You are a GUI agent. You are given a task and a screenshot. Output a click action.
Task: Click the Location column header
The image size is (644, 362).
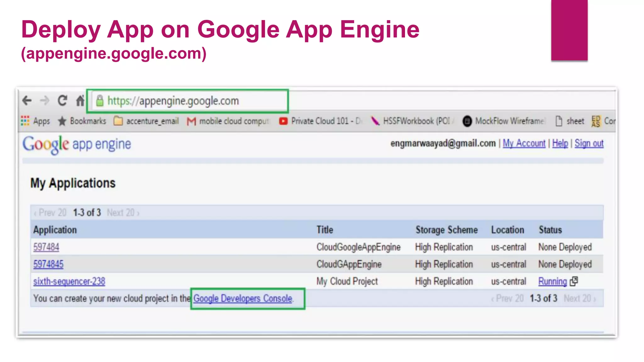[x=508, y=230]
